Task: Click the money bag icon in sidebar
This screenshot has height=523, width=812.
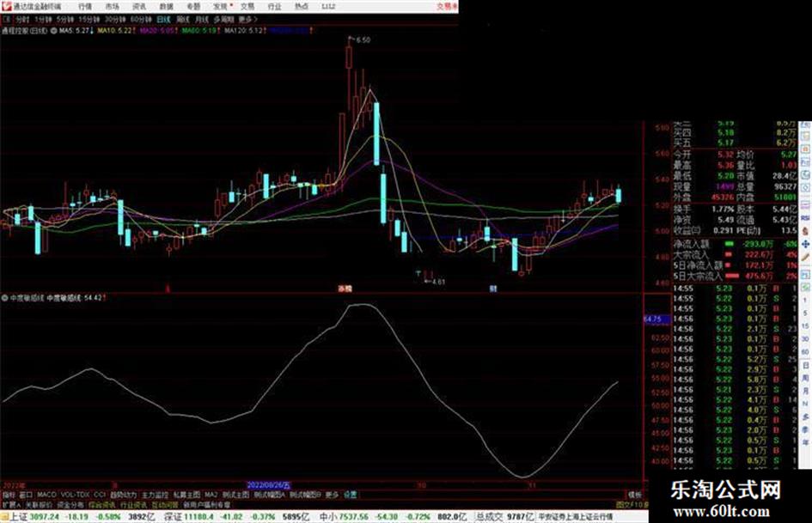Action: [x=805, y=230]
